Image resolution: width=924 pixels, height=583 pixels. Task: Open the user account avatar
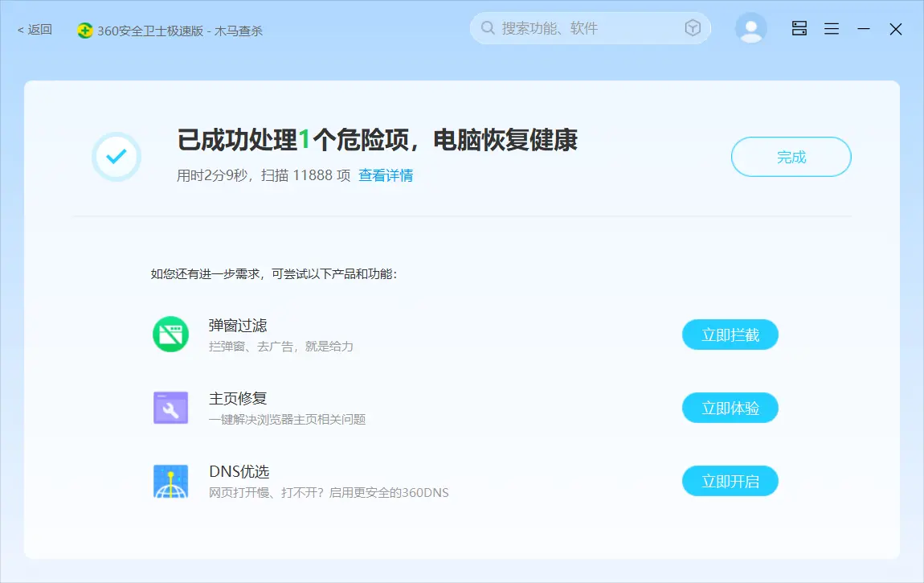click(x=750, y=28)
